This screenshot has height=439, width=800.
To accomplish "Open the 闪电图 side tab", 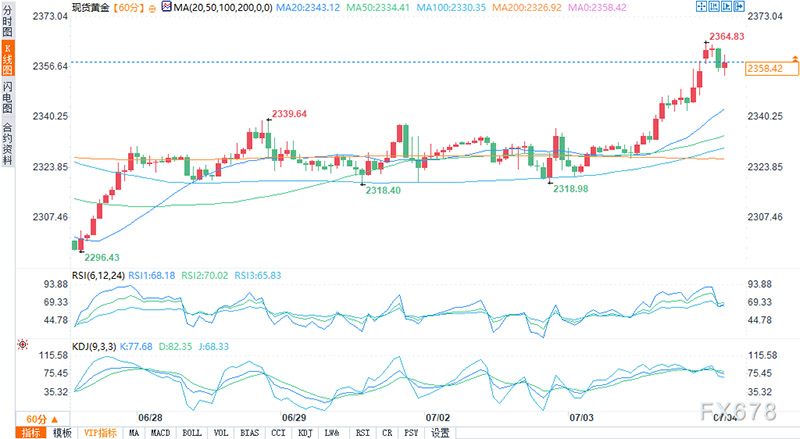I will click(x=7, y=97).
